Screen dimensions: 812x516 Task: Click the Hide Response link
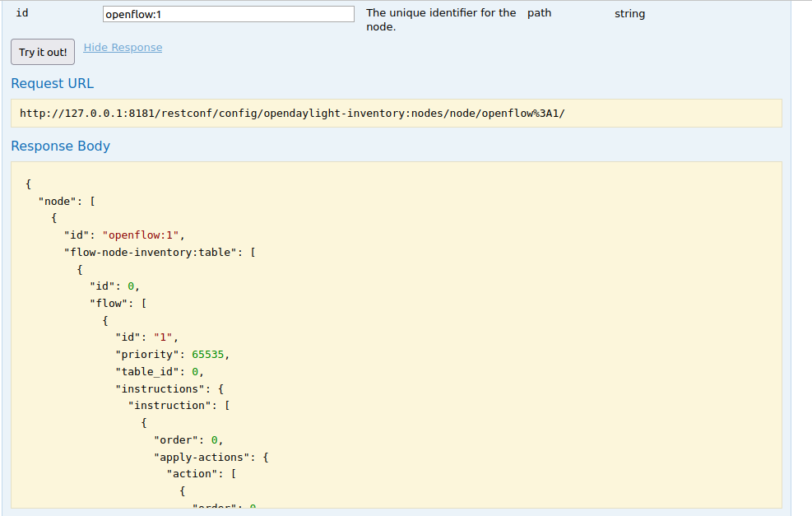point(123,48)
